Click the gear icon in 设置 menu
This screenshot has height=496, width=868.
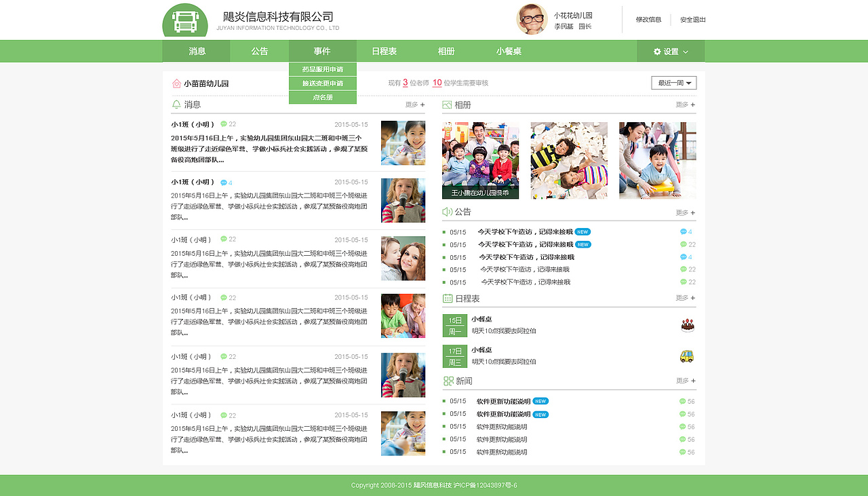[x=657, y=52]
